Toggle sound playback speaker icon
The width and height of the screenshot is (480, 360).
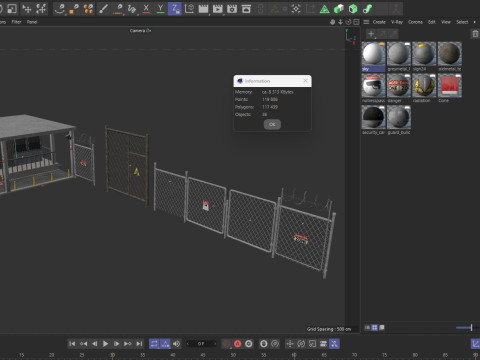pos(177,344)
